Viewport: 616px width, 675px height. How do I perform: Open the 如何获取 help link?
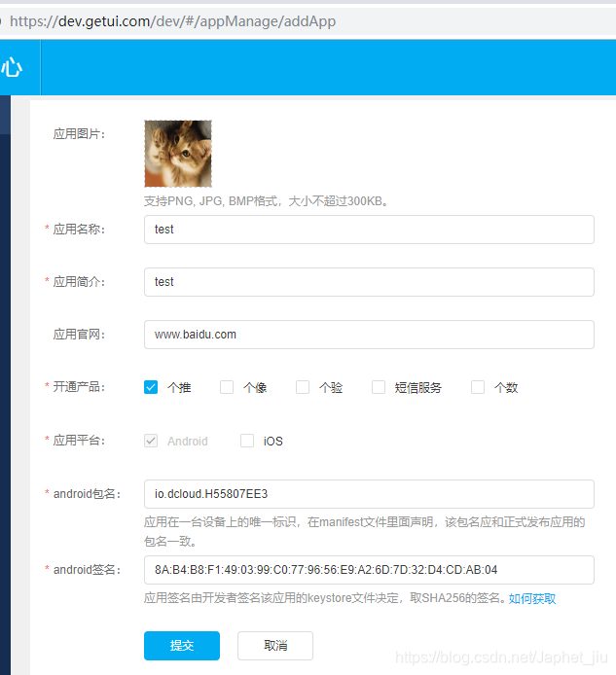(x=532, y=598)
